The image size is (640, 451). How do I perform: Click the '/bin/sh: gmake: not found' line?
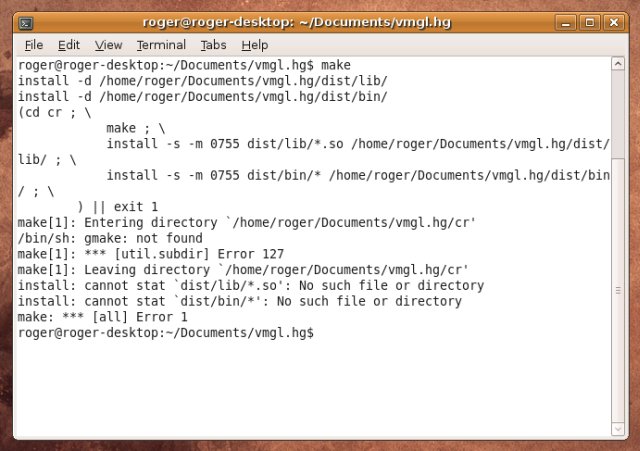click(x=110, y=238)
